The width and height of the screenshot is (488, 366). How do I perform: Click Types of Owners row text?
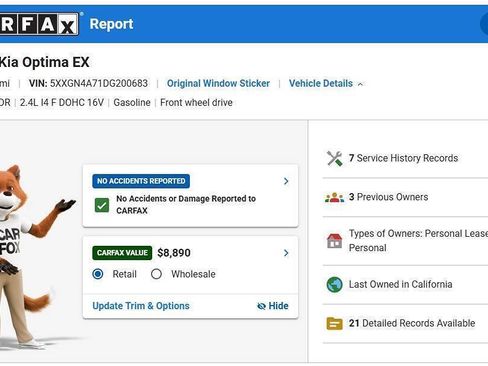click(418, 241)
